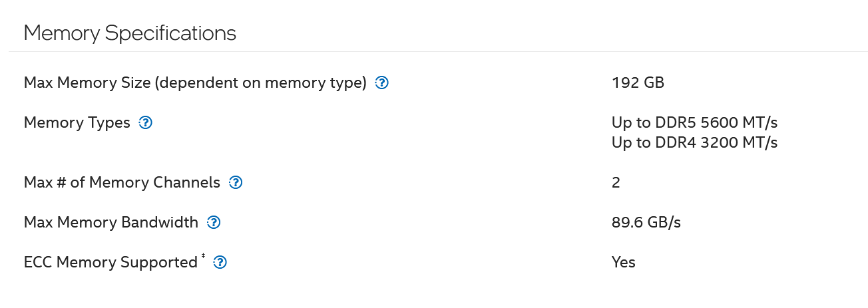Click the memory channels value 2
The image size is (868, 308).
(x=616, y=182)
